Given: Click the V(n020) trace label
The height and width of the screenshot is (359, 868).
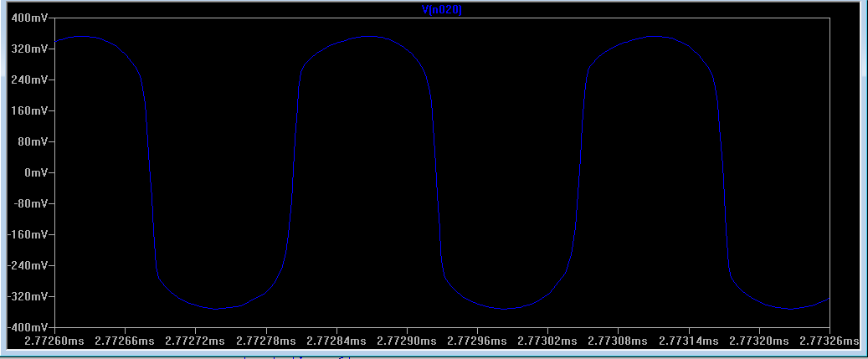Looking at the screenshot, I should tap(442, 11).
